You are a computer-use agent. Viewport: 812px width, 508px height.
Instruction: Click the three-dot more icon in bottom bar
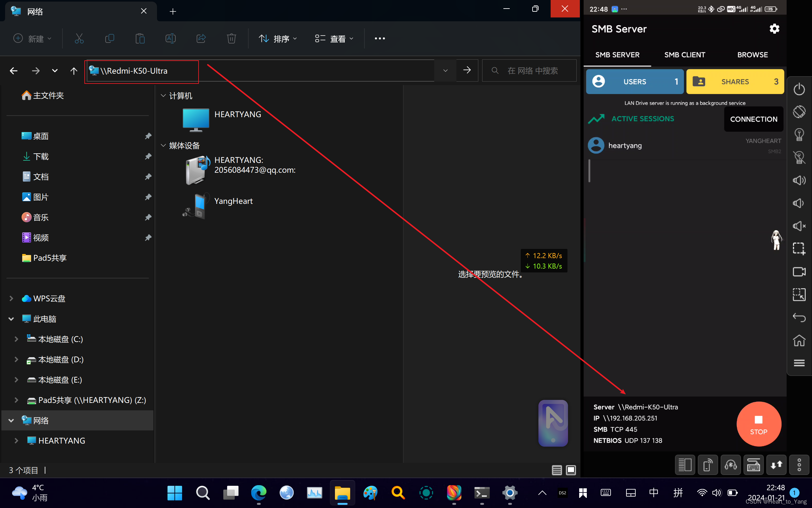point(799,465)
